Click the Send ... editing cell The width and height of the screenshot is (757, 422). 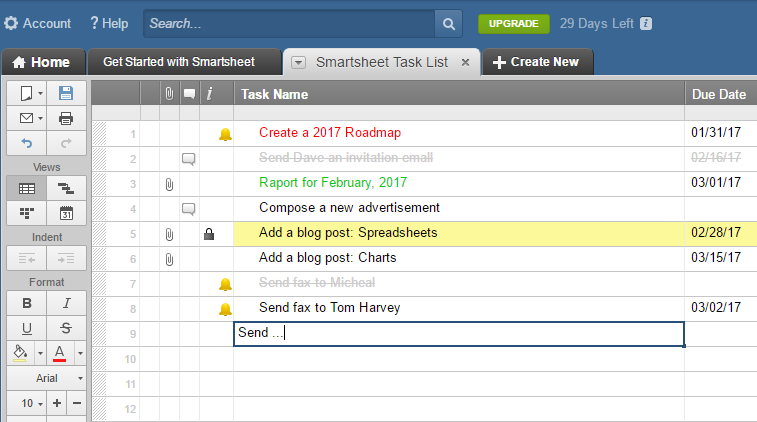459,334
